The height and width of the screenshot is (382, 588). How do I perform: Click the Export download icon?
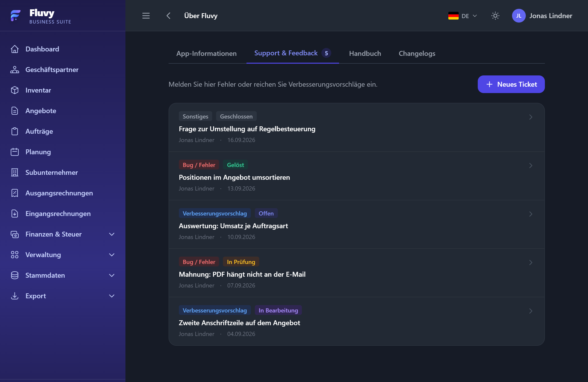click(14, 296)
